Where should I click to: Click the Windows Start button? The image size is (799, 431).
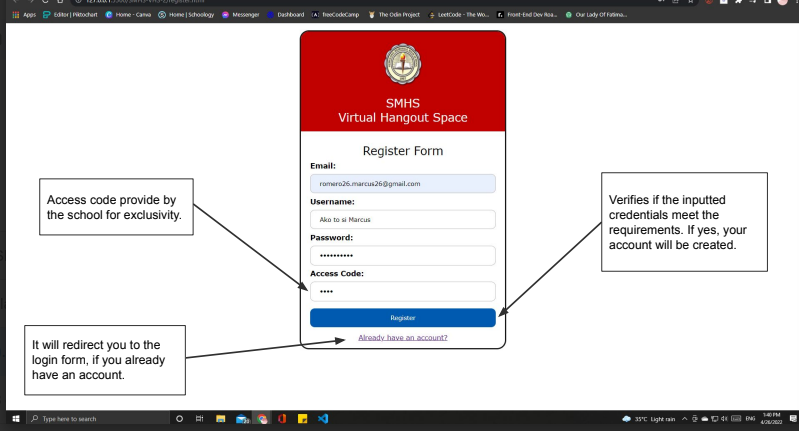17,419
